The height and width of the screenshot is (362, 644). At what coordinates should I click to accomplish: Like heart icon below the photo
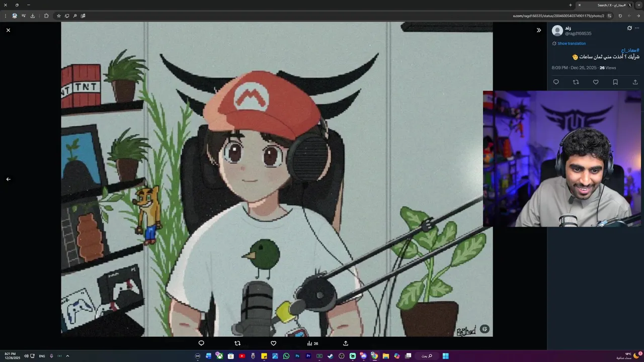(x=274, y=343)
